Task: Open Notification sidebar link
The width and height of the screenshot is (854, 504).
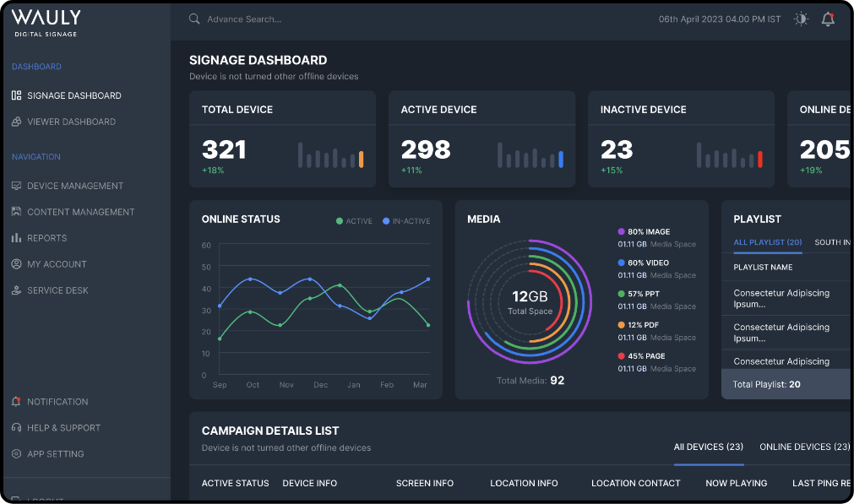Action: [x=57, y=402]
